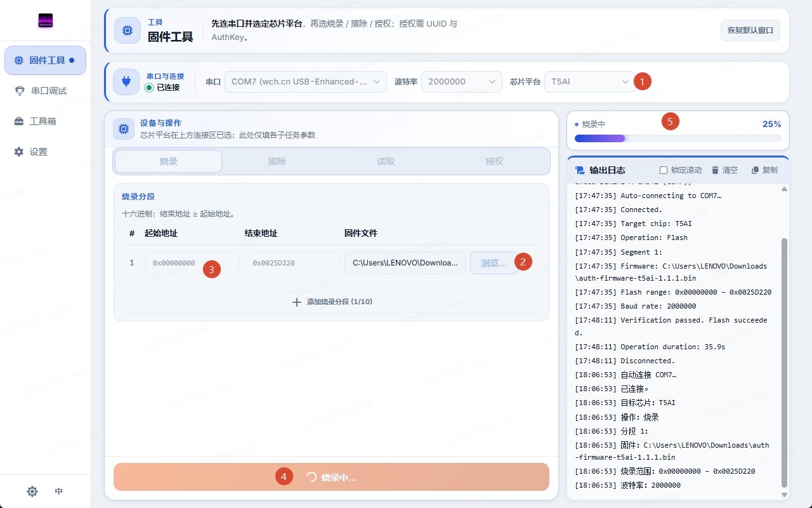Click segment row number 1
Viewport: 812px width, 508px height.
pyautogui.click(x=132, y=263)
